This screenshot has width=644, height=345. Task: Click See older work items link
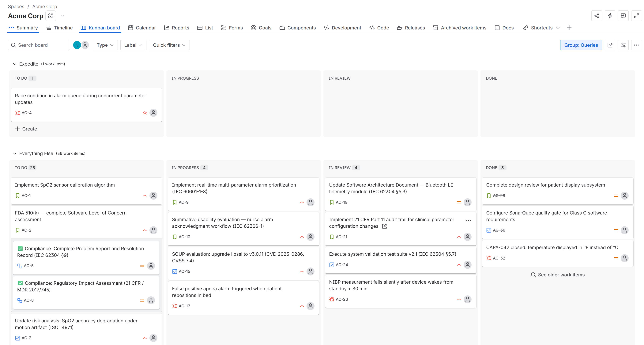pyautogui.click(x=558, y=275)
